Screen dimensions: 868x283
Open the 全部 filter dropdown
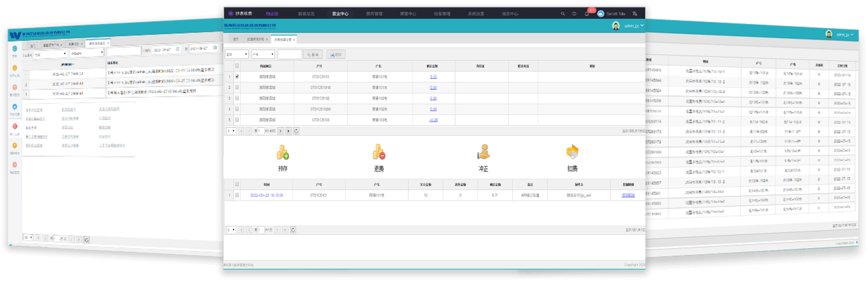coord(235,54)
